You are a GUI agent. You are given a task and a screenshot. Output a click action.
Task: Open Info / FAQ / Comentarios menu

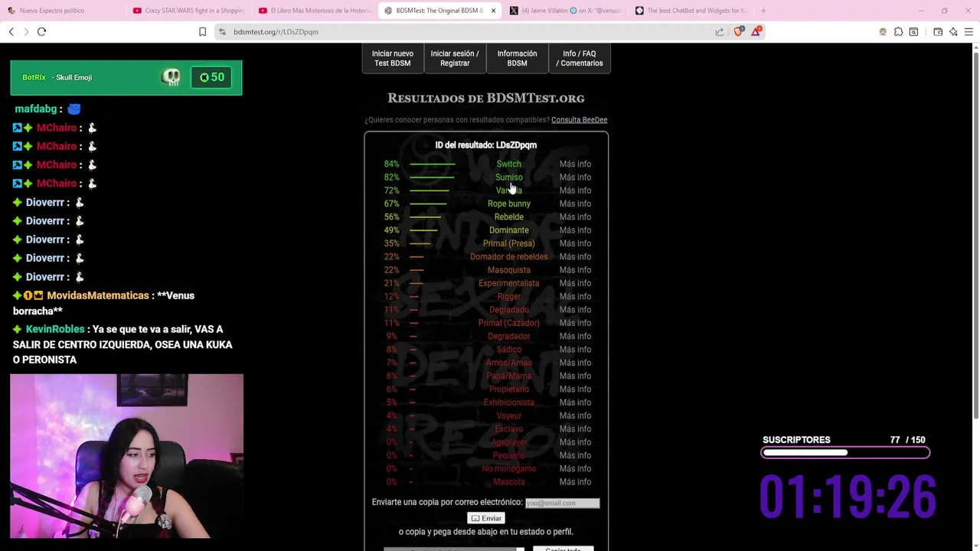(x=580, y=58)
